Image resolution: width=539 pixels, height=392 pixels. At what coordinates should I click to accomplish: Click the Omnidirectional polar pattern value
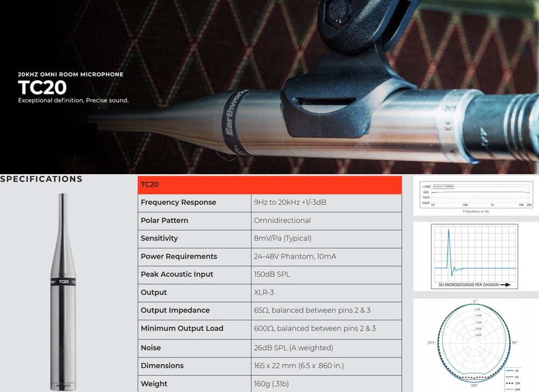[282, 221]
